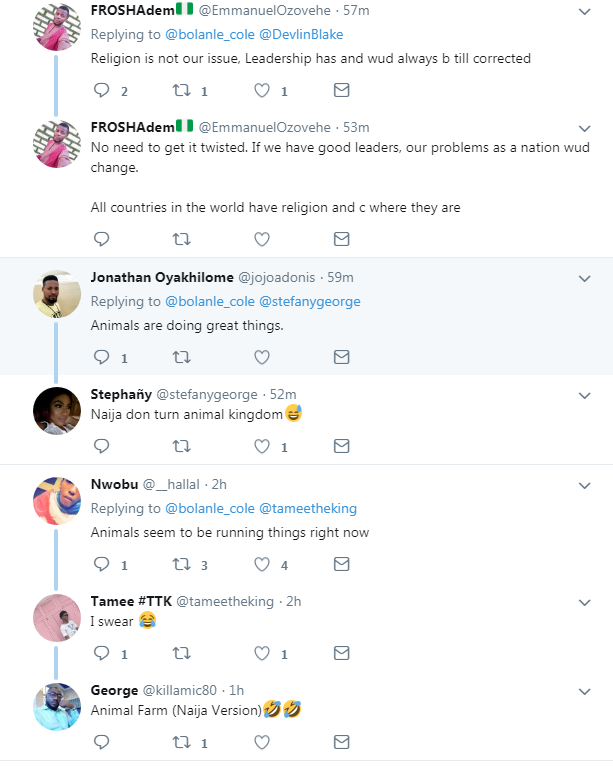
Task: Retweet FROSHAdem's 'Religion is not our issue' tweet
Action: point(181,91)
